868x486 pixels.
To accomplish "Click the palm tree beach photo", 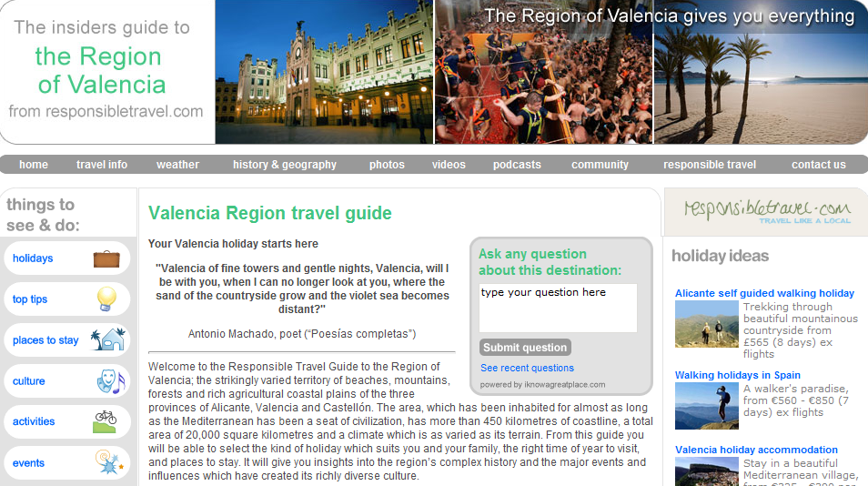I will (762, 72).
